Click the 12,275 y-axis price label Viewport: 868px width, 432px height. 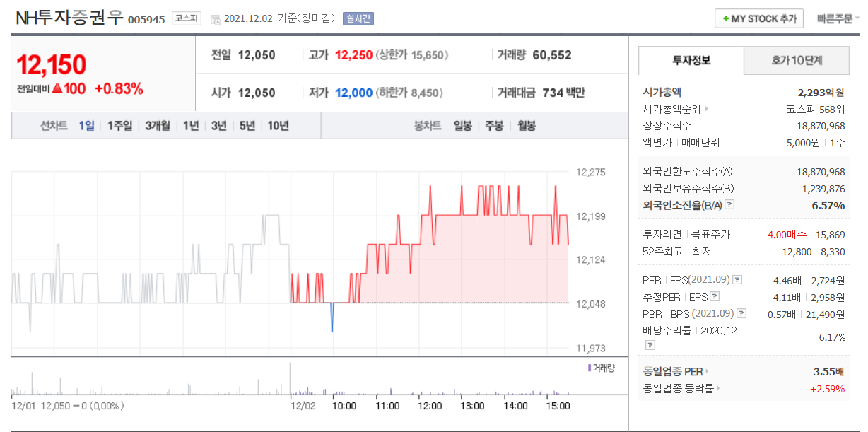point(591,172)
